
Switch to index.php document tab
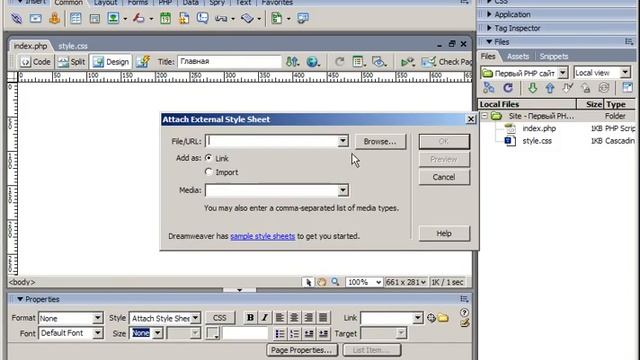tap(30, 46)
